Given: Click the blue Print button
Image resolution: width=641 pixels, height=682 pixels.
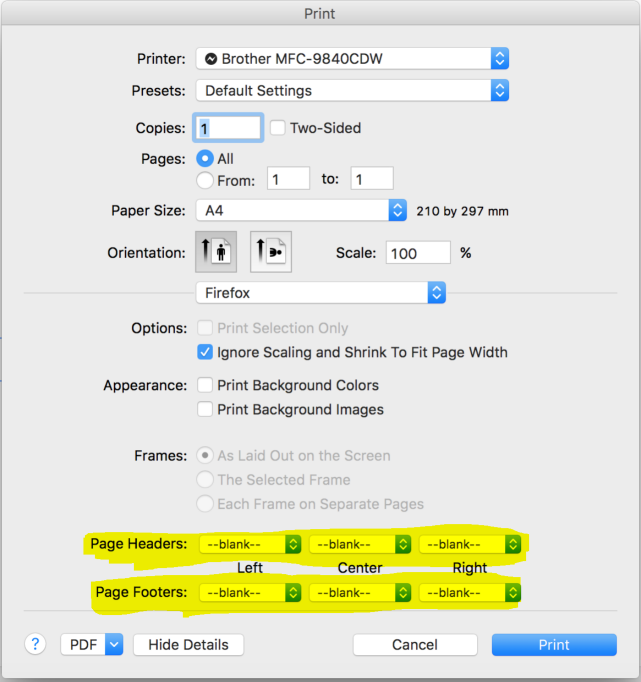Looking at the screenshot, I should [554, 644].
